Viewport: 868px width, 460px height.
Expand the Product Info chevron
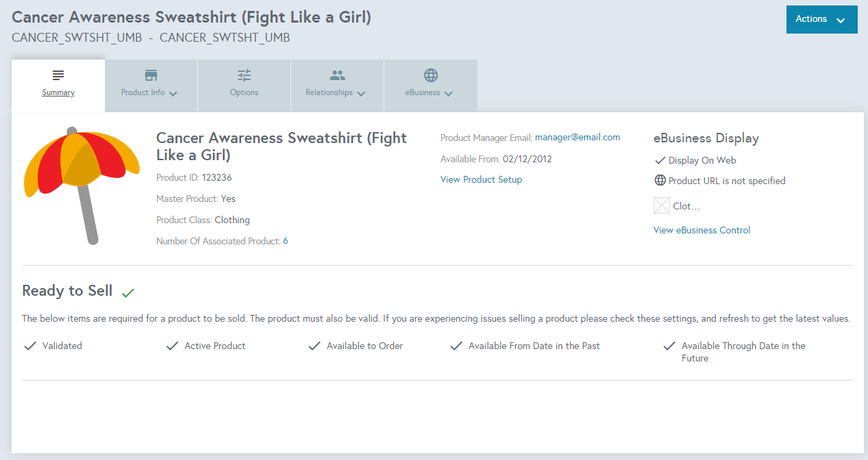(x=173, y=94)
